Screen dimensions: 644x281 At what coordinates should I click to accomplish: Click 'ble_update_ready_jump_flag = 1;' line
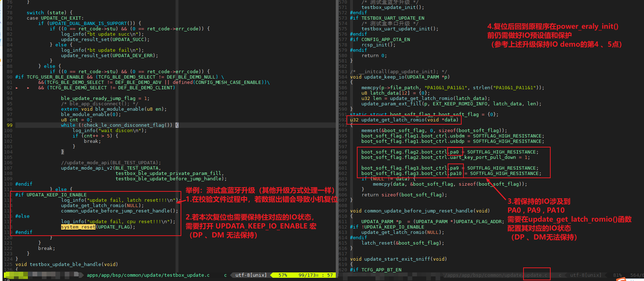pos(105,98)
